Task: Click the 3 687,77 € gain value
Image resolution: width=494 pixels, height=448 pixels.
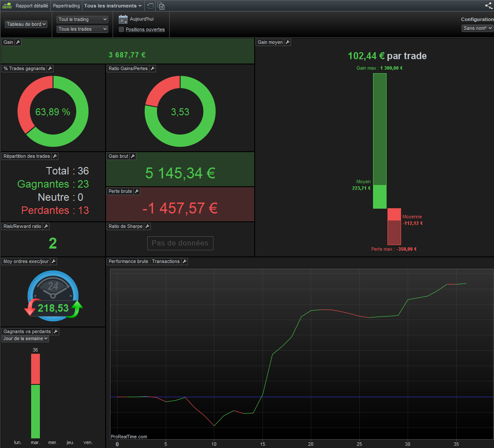Action: 127,55
